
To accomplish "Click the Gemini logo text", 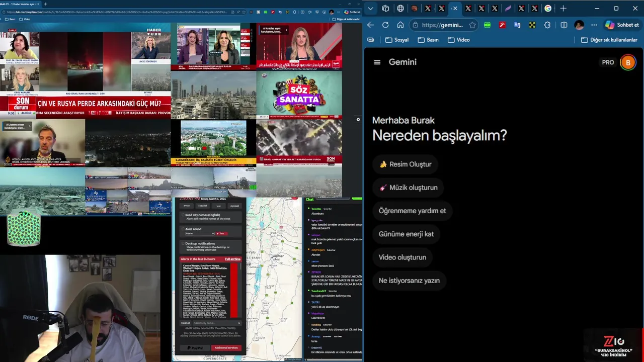I will coord(403,62).
